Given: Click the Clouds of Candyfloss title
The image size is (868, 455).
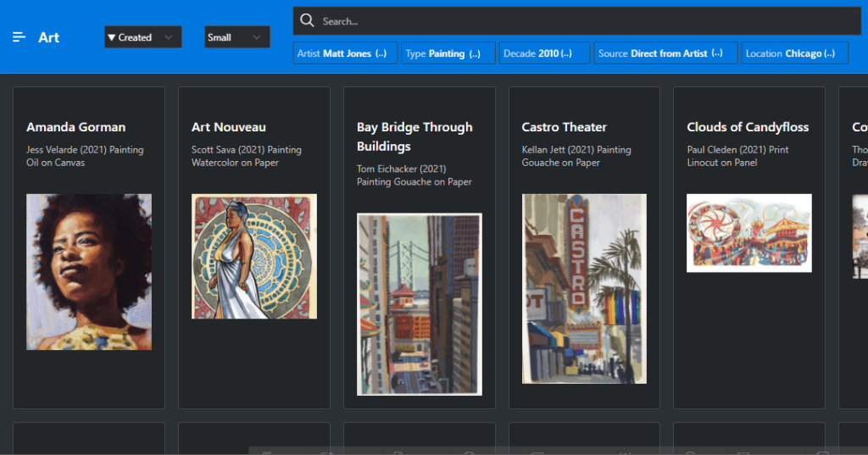Looking at the screenshot, I should (748, 127).
